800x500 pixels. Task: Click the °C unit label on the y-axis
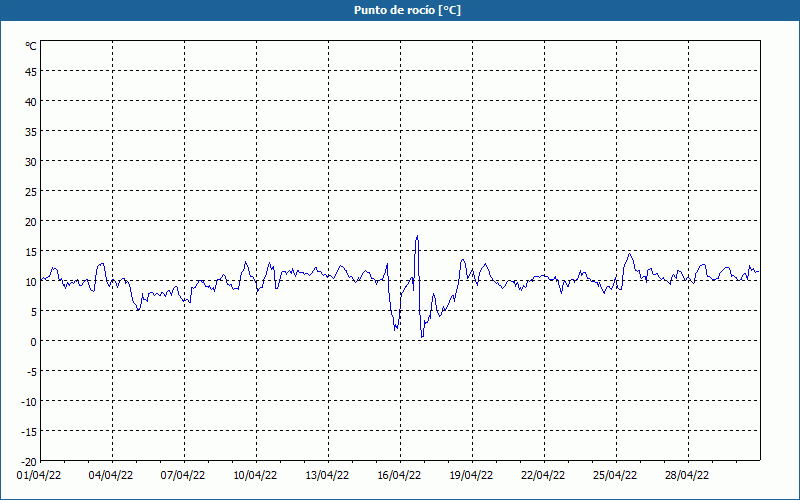[31, 46]
